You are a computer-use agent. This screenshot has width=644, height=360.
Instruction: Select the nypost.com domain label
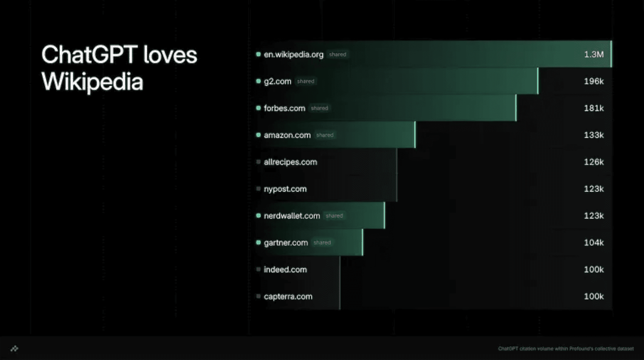click(285, 189)
